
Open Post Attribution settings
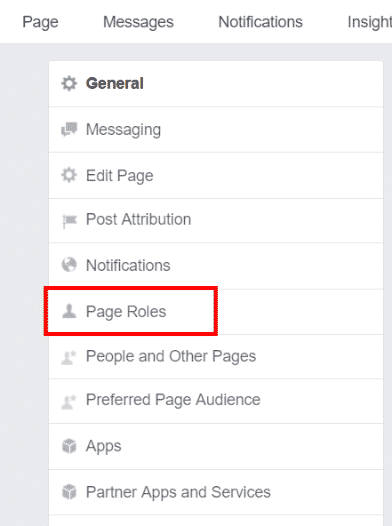[x=216, y=221]
